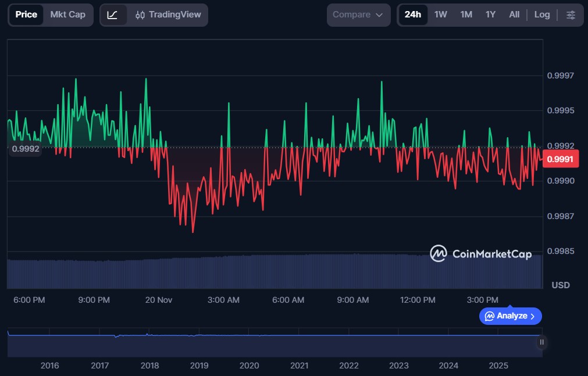
Task: Click the Analyze button's right chevron
Action: tap(533, 316)
